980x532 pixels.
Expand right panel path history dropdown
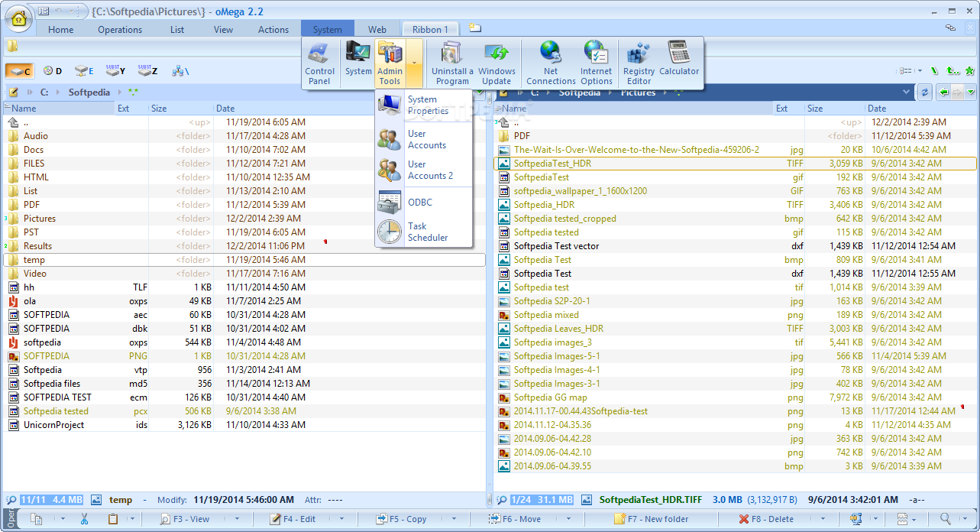click(907, 92)
